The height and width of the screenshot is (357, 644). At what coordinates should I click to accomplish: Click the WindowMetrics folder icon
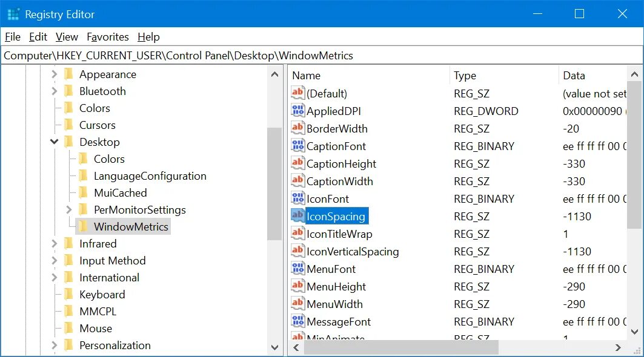point(82,226)
